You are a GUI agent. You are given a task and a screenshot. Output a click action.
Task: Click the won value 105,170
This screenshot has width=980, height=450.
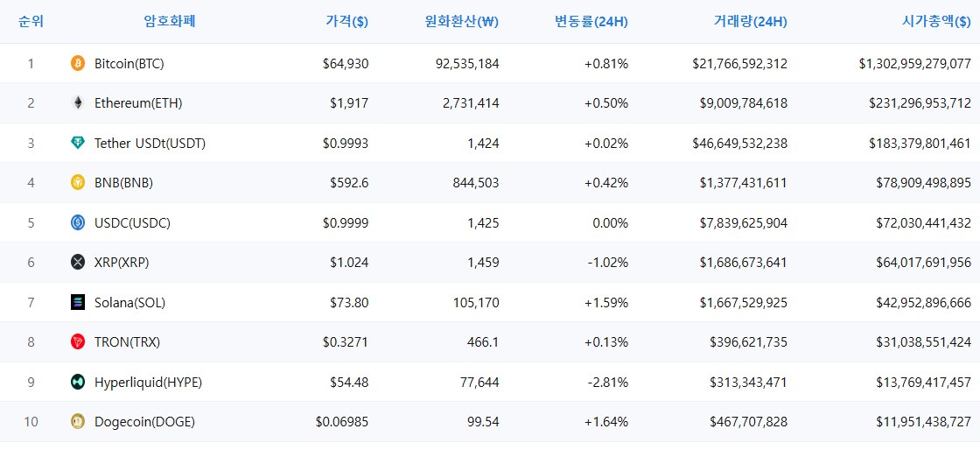476,303
